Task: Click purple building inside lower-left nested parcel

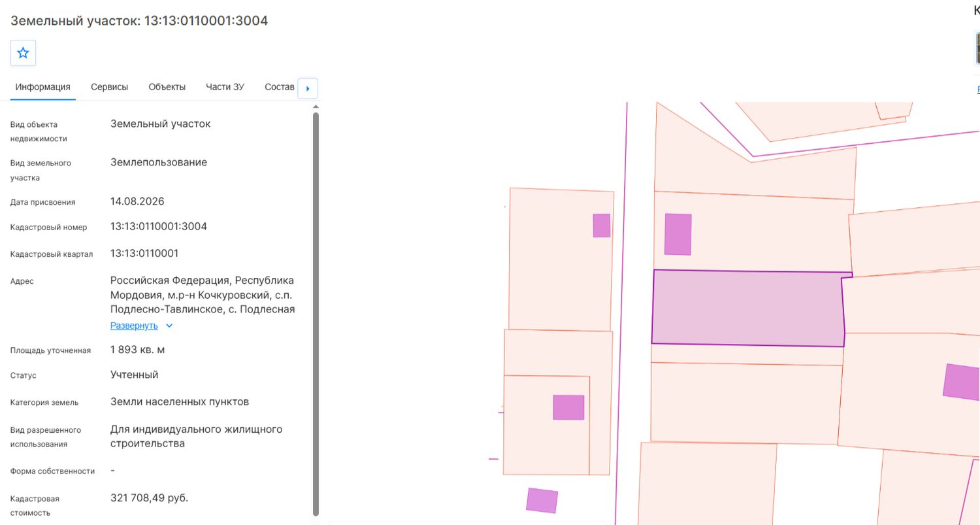Action: click(568, 407)
